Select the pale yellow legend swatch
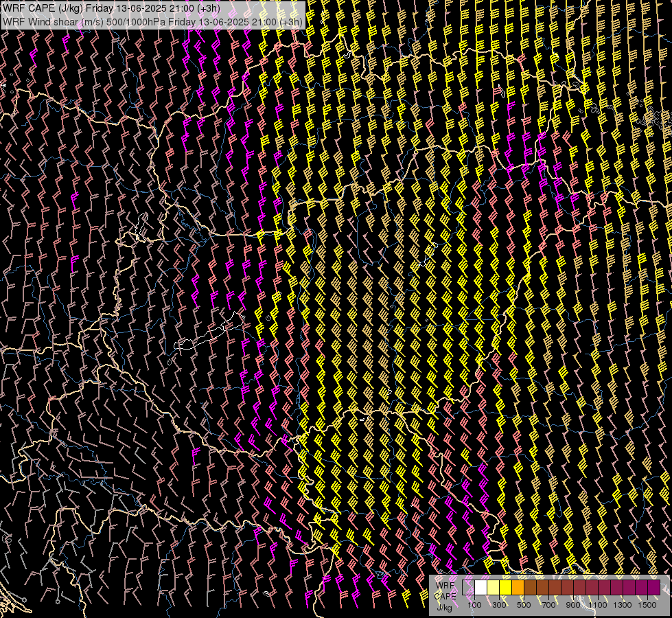Image resolution: width=672 pixels, height=618 pixels. coord(494,587)
